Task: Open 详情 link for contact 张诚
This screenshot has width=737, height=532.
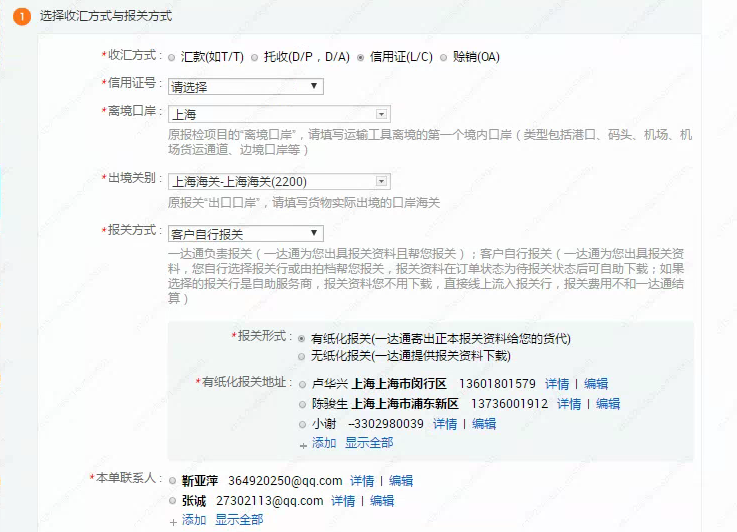Action: click(x=343, y=501)
